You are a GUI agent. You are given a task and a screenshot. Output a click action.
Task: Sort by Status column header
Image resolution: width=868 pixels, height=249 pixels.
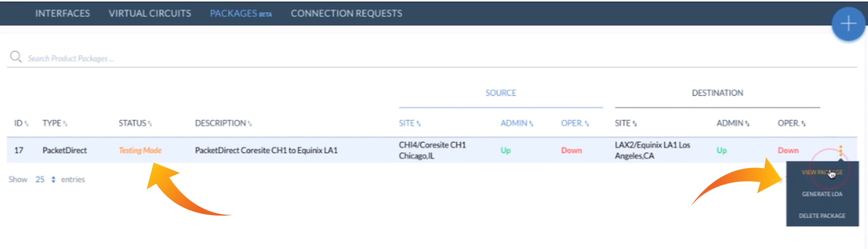[x=135, y=123]
